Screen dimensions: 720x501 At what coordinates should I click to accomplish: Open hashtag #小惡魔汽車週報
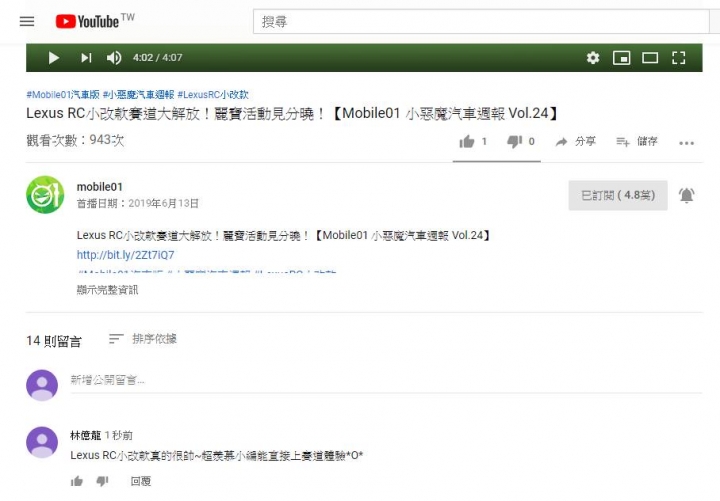(x=138, y=95)
